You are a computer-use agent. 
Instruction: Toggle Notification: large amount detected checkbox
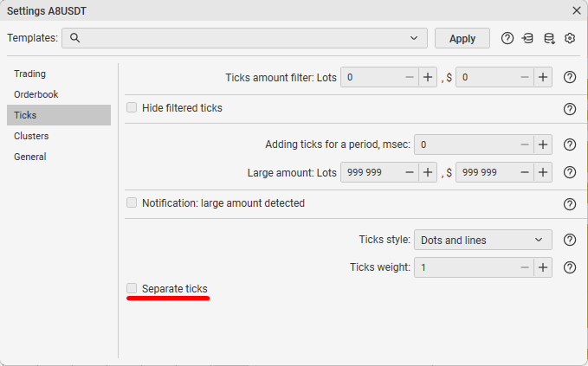click(x=132, y=203)
